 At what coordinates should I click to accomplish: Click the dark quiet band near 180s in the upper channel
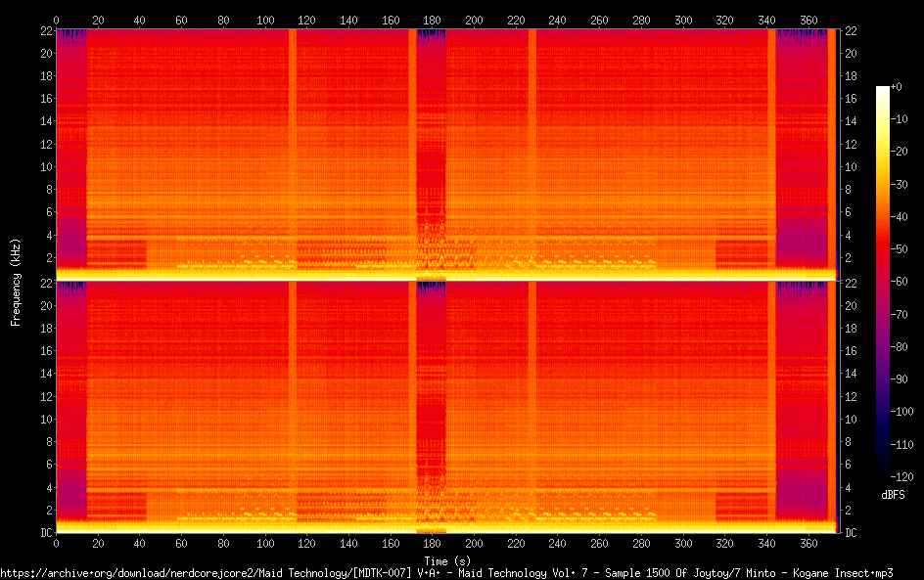431,147
